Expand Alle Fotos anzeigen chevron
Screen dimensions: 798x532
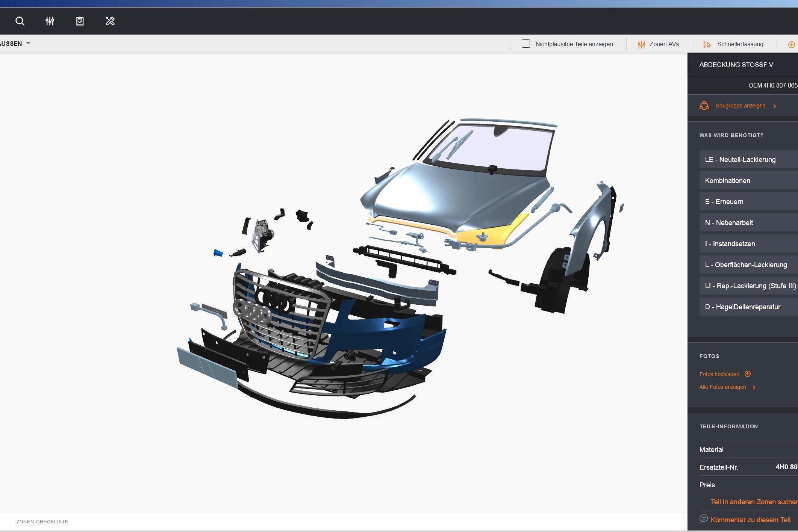click(754, 387)
